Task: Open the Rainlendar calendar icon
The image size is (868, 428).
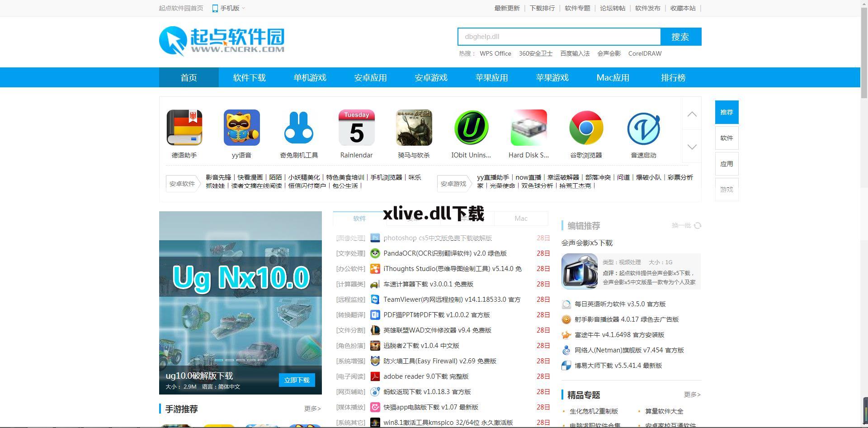Action: point(357,128)
